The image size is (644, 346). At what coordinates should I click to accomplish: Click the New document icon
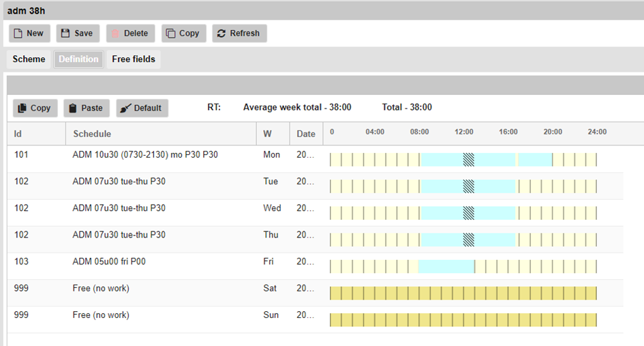tap(18, 33)
